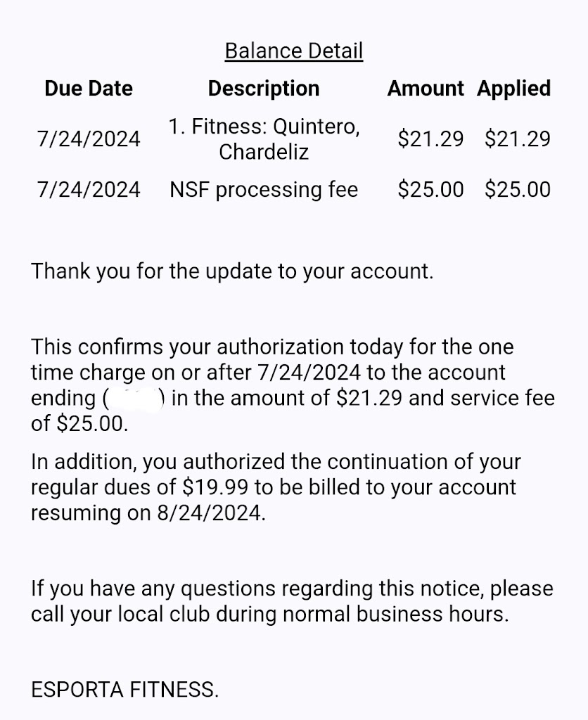Click the underlined Balance Detail heading
Screen dimensions: 588x720
(x=293, y=51)
